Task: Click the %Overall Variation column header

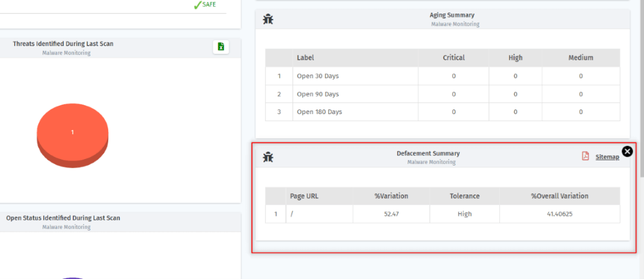Action: click(560, 196)
